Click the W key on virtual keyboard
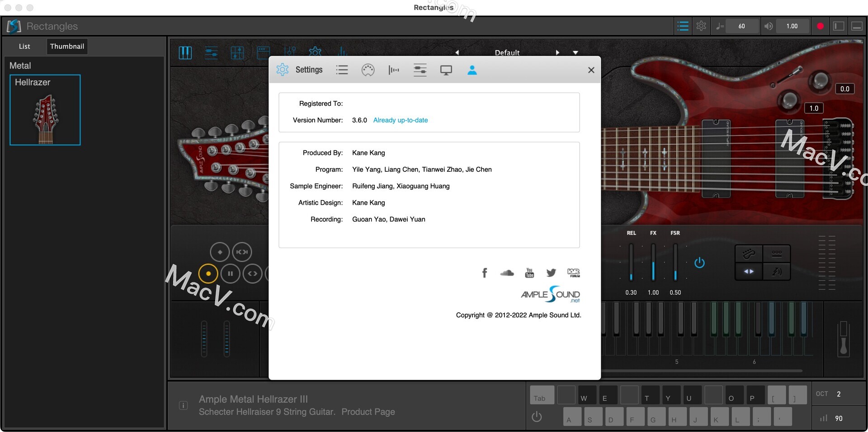Image resolution: width=868 pixels, height=432 pixels. click(587, 395)
